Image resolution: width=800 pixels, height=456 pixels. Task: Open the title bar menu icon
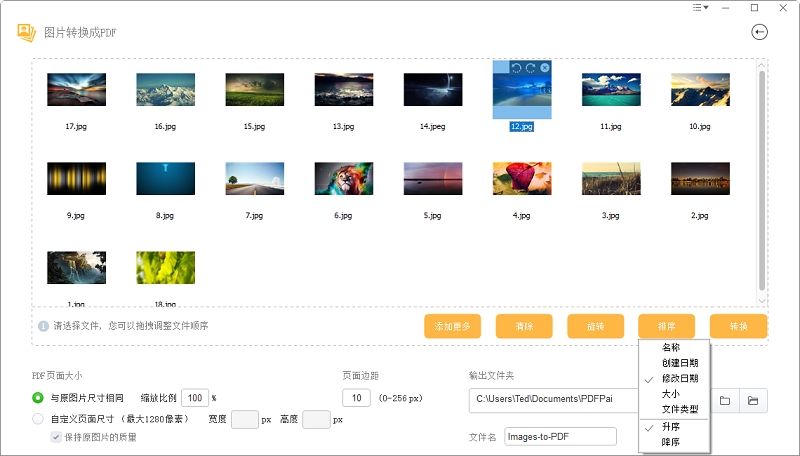tap(700, 8)
